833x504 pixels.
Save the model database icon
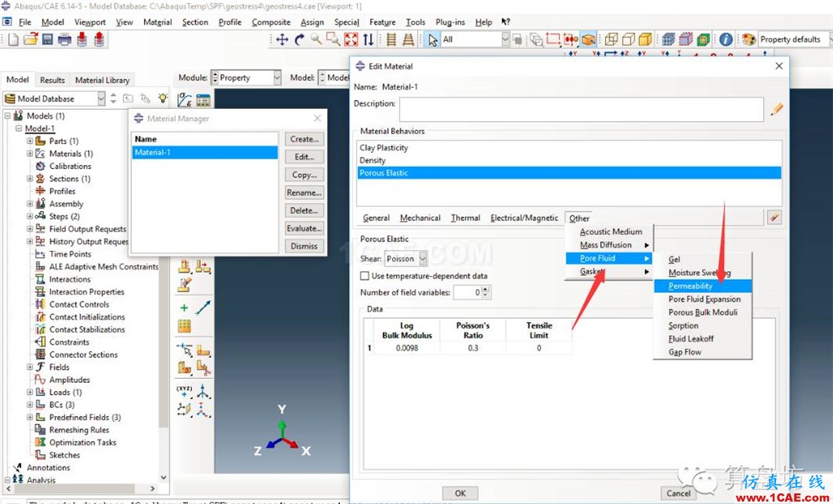pyautogui.click(x=47, y=39)
